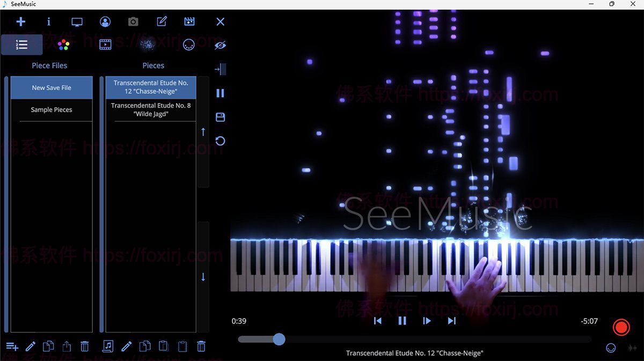The image size is (644, 361).
Task: Click the camera screenshot icon
Action: point(133,21)
